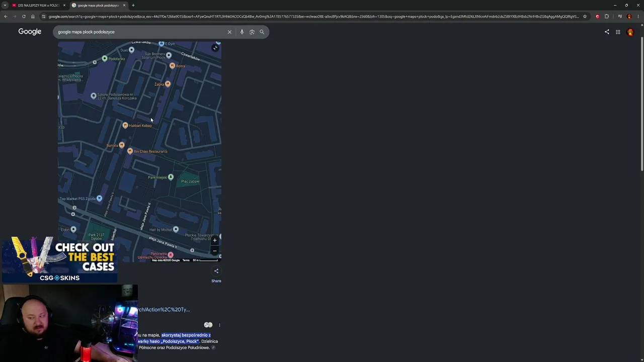Zoom in on the map

point(215,240)
